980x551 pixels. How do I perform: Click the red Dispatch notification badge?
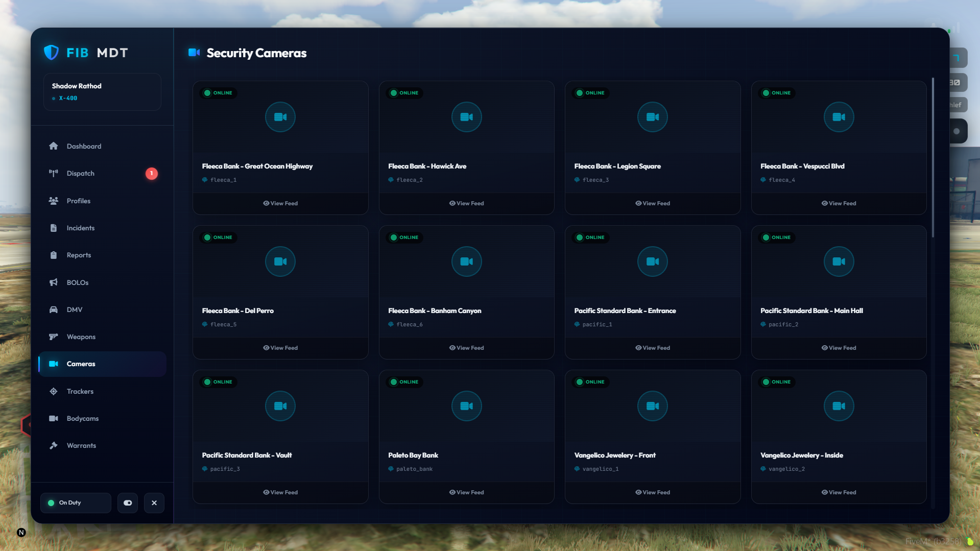(x=151, y=174)
